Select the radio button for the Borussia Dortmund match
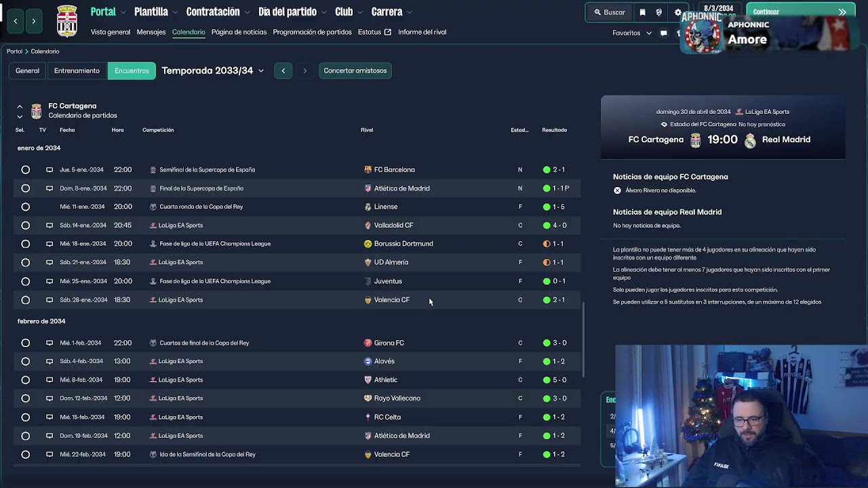Screen dimensions: 868x488 (x=25, y=244)
